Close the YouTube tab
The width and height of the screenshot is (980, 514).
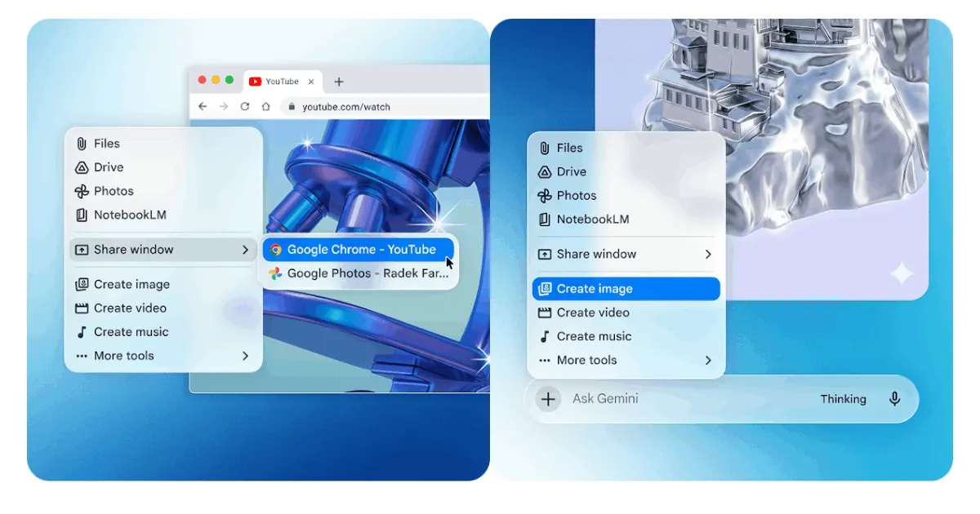coord(311,82)
